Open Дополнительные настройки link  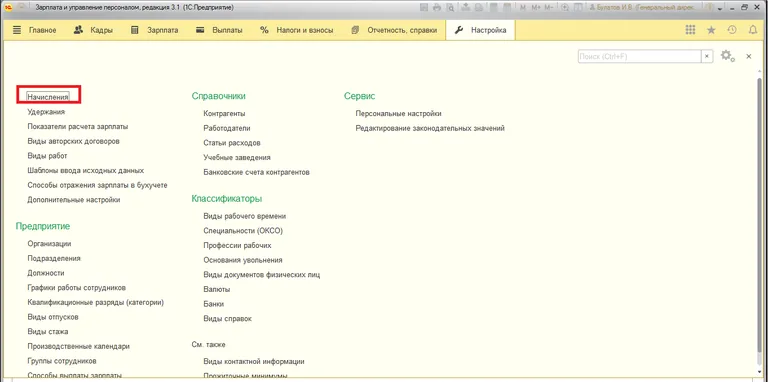(x=74, y=200)
